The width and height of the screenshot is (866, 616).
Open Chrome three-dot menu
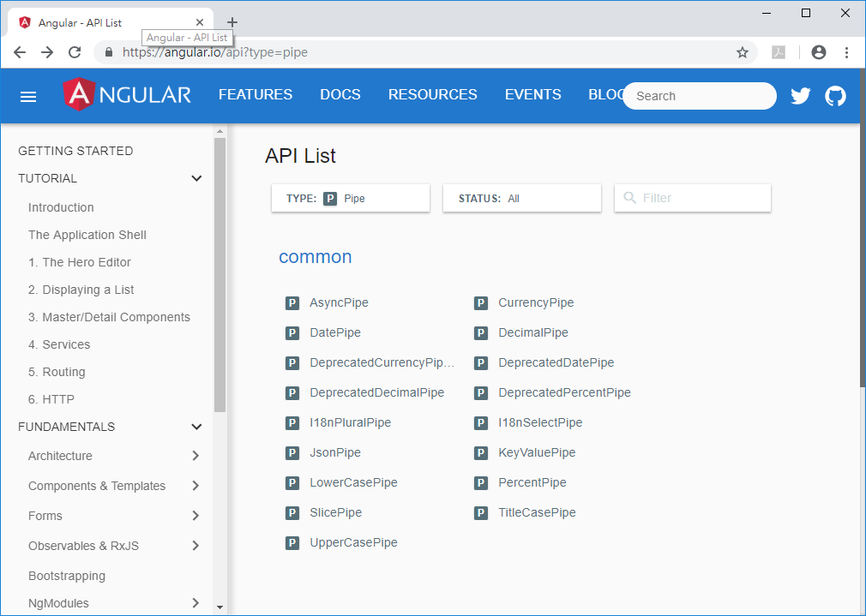tap(846, 52)
